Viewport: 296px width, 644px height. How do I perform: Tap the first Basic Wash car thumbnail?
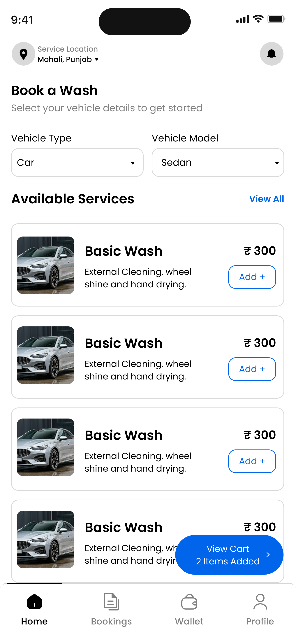coord(46,265)
